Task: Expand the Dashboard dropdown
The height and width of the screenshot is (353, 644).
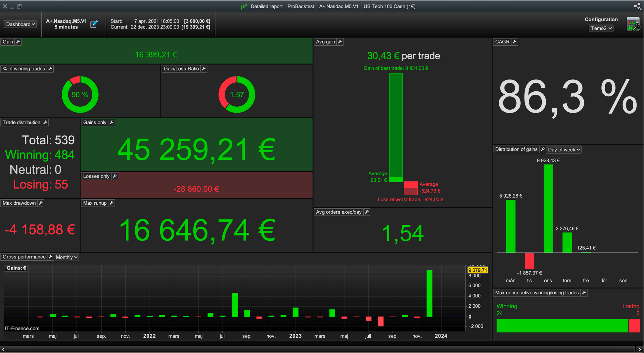Action: 21,24
